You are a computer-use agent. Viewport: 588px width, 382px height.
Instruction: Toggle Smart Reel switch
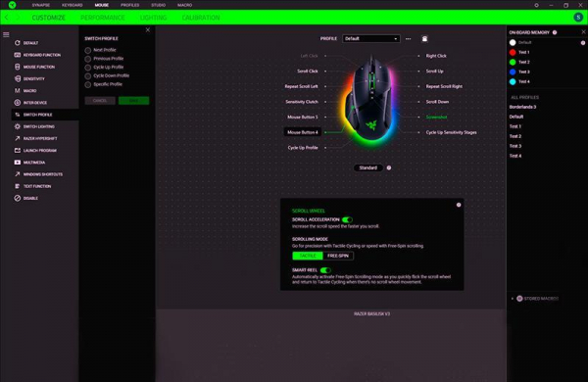click(325, 270)
